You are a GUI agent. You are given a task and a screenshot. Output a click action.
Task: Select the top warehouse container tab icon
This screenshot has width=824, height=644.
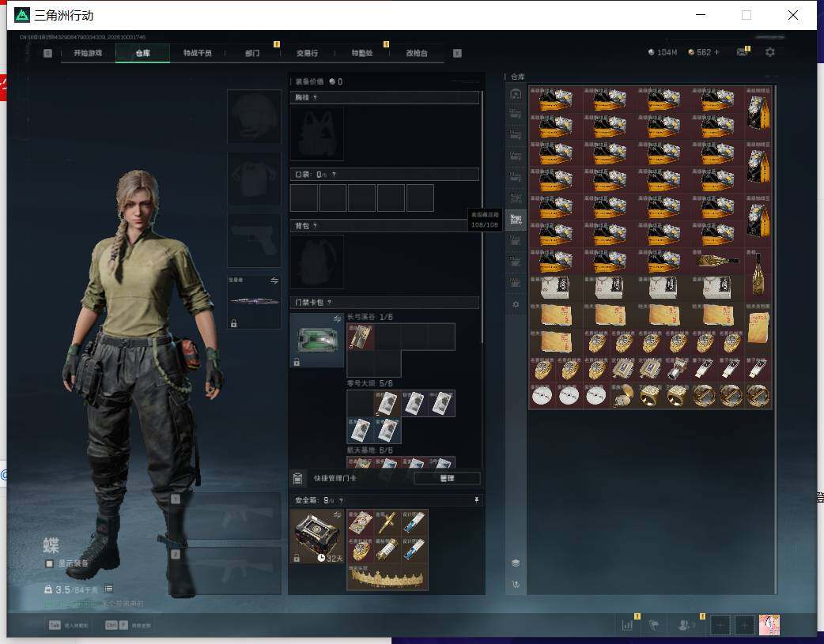click(516, 94)
